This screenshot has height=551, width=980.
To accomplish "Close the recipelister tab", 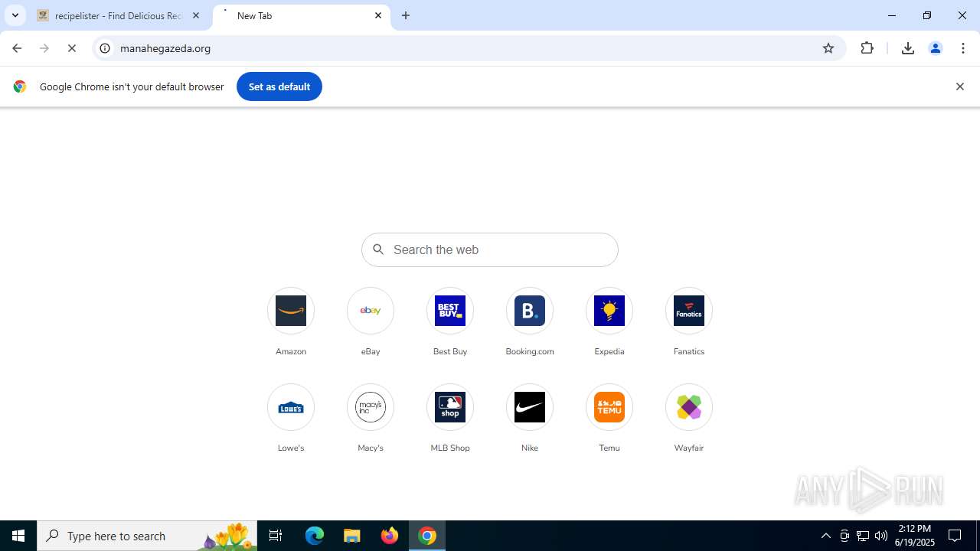I will pyautogui.click(x=196, y=15).
